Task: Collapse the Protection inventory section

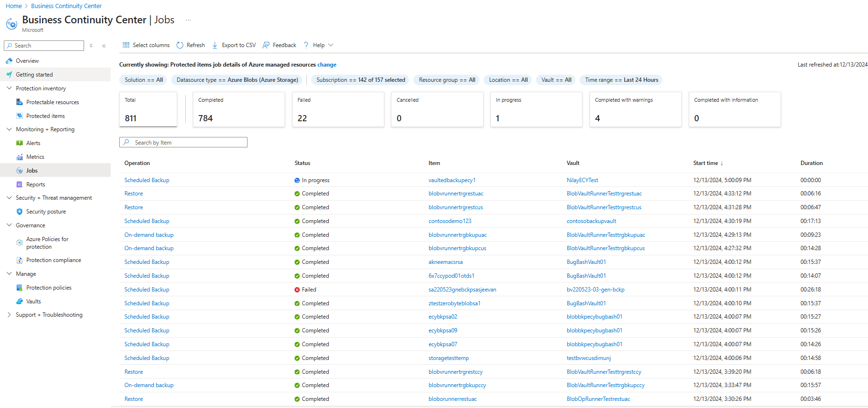Action: pyautogui.click(x=9, y=88)
